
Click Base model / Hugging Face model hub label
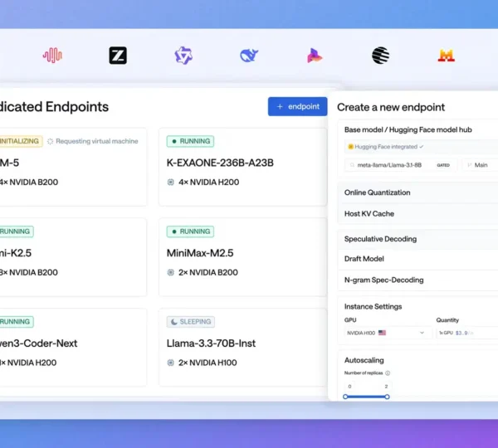pos(408,129)
